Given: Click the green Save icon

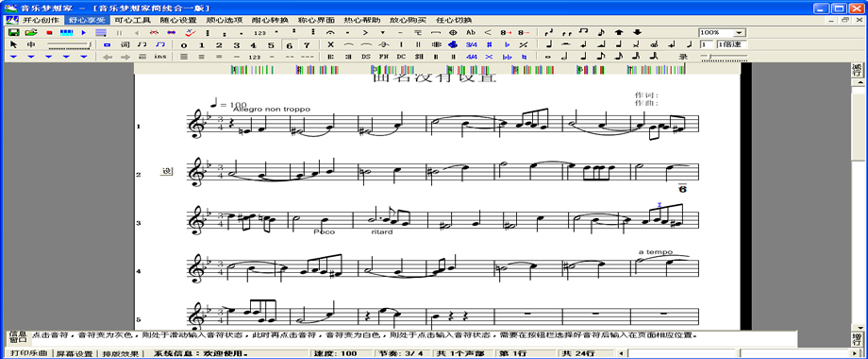Looking at the screenshot, I should pyautogui.click(x=14, y=33).
